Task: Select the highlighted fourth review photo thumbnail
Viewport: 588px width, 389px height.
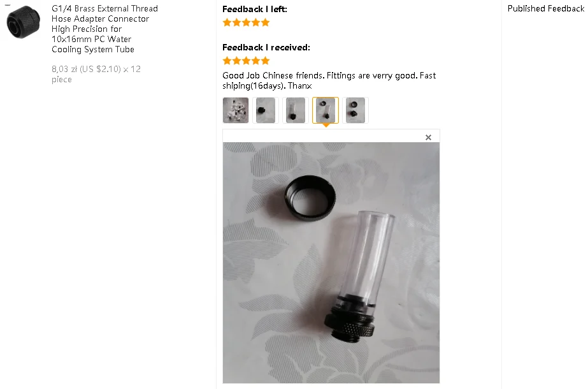Action: point(326,110)
